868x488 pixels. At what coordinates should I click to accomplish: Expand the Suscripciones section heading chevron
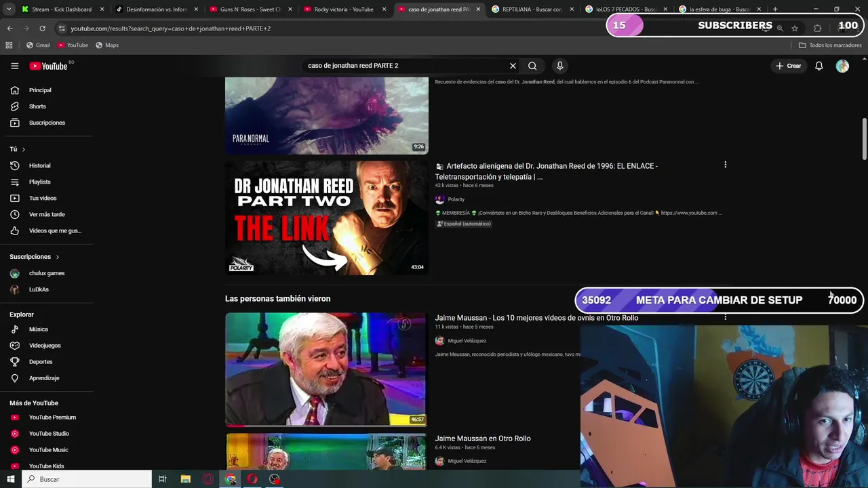(57, 257)
